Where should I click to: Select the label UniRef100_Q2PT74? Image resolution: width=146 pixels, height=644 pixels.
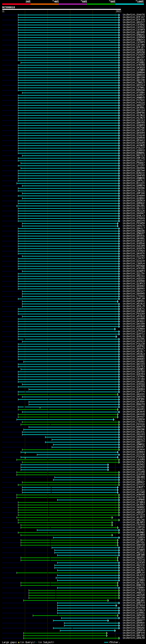134,392
